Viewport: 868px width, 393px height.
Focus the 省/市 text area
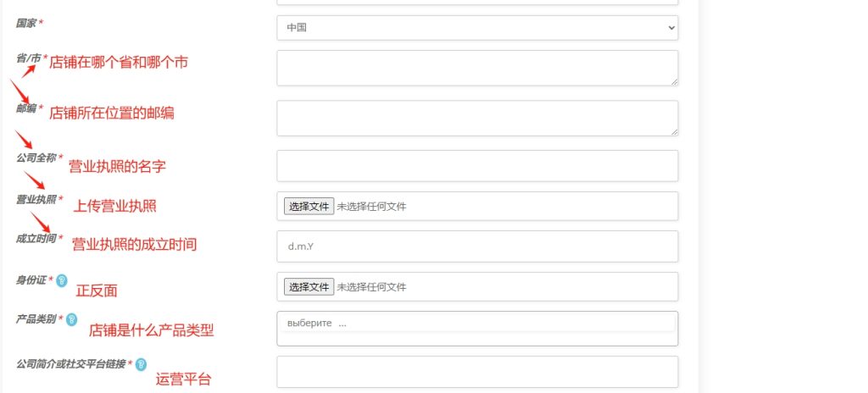coord(477,68)
